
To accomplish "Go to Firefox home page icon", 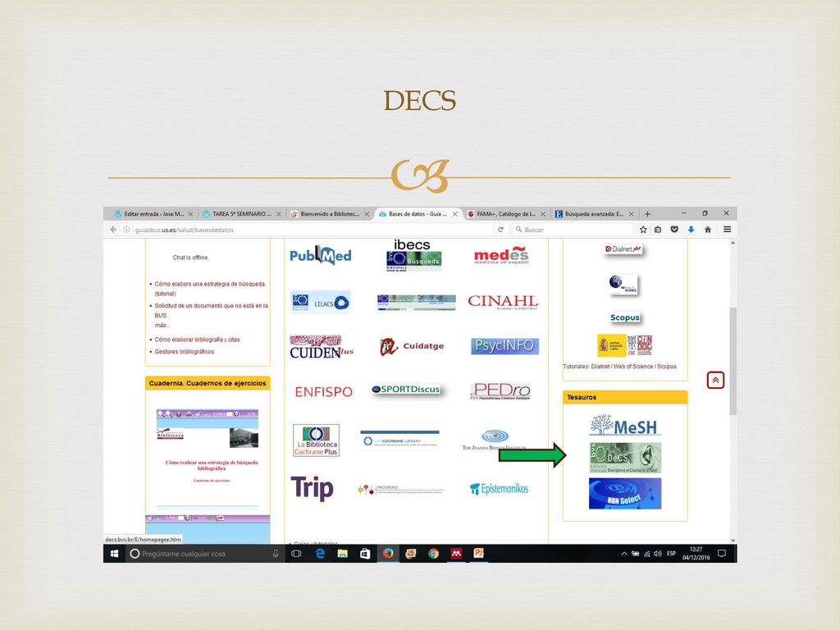I will [x=708, y=230].
